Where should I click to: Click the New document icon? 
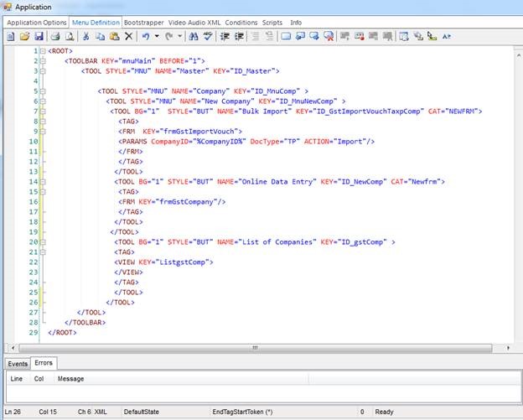[11, 36]
